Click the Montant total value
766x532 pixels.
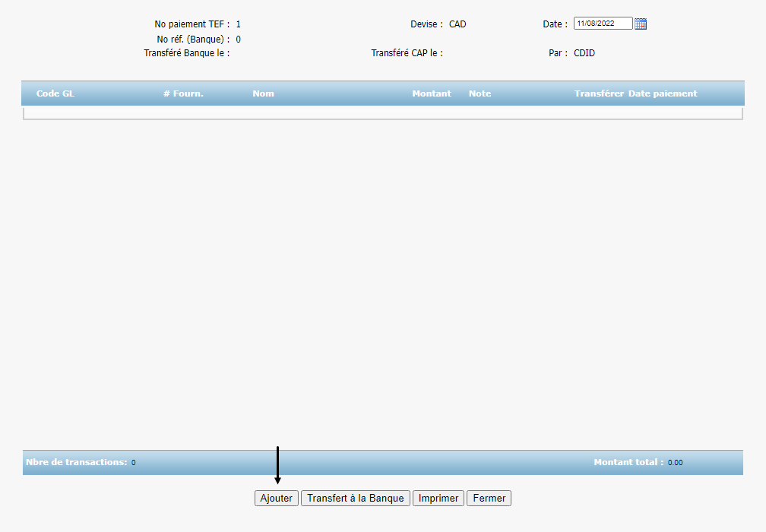675,463
